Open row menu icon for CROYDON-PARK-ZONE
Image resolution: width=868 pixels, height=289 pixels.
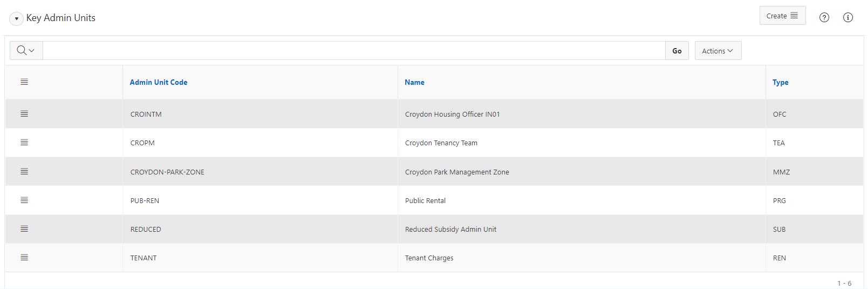pos(24,171)
